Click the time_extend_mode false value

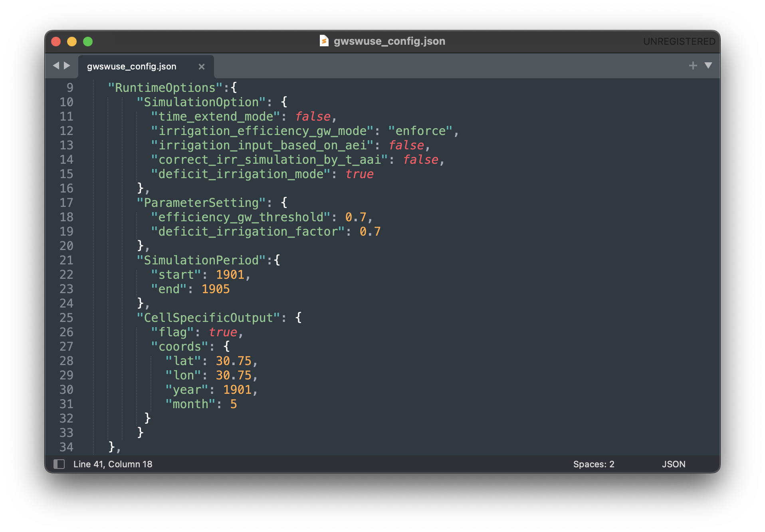313,117
